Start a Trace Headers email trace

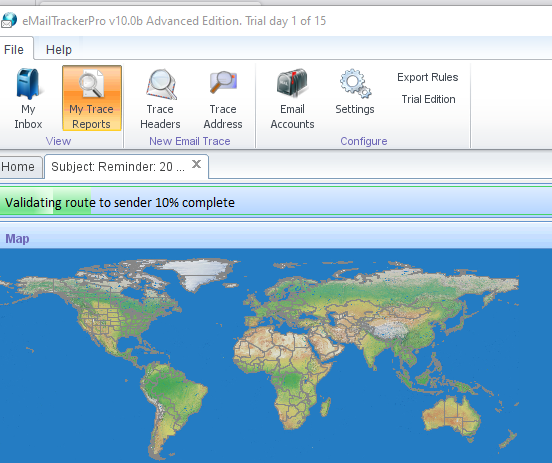tap(161, 84)
